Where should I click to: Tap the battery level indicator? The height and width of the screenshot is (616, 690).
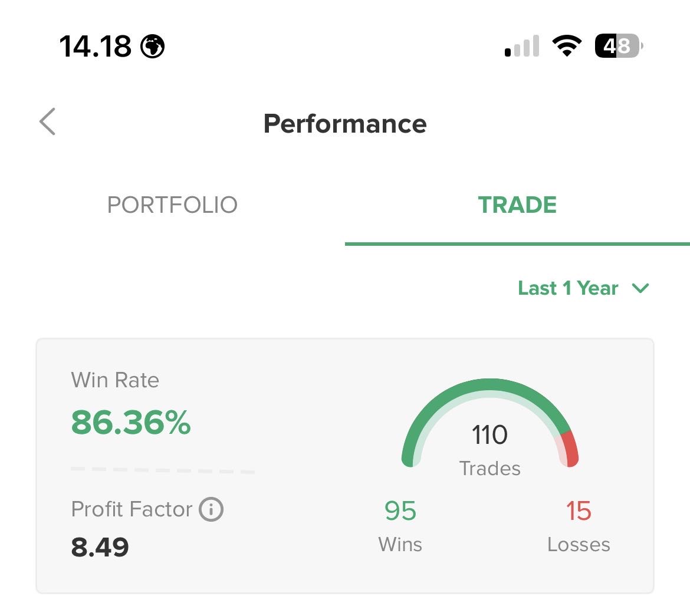click(x=617, y=46)
